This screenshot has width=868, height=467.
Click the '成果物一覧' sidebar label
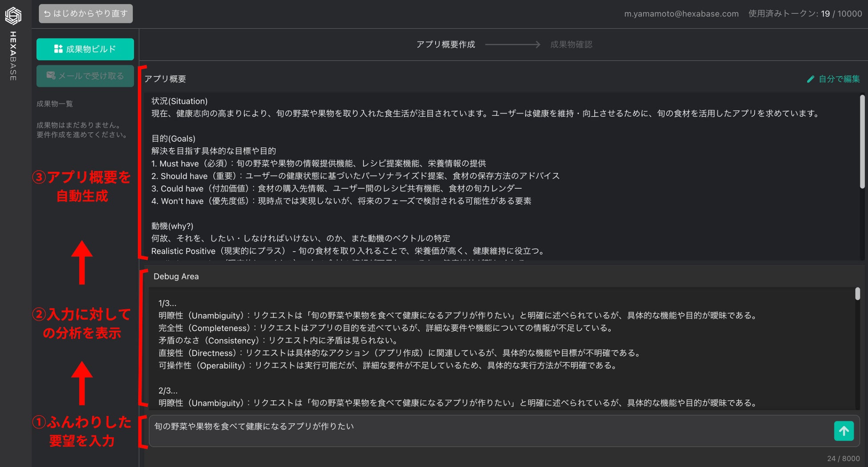[55, 104]
